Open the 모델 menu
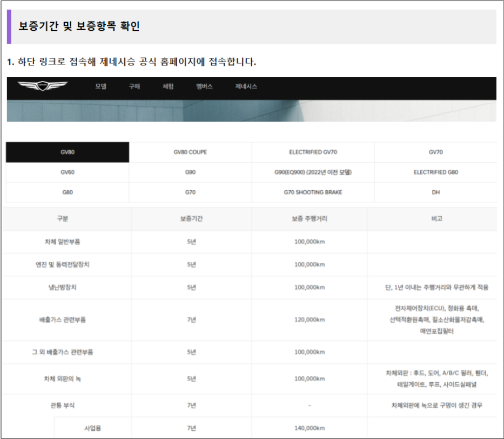 coord(100,86)
